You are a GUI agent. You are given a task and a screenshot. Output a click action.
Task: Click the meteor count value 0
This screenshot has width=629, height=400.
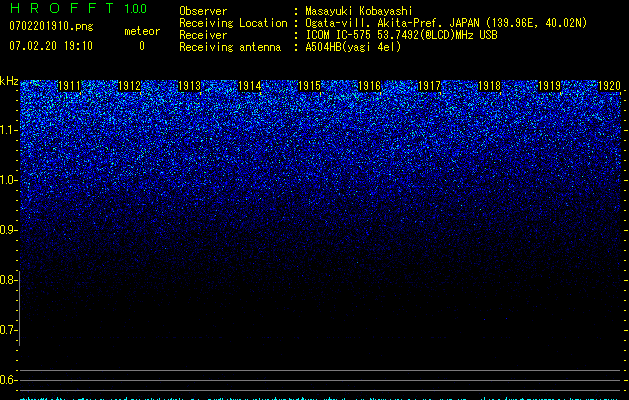142,46
